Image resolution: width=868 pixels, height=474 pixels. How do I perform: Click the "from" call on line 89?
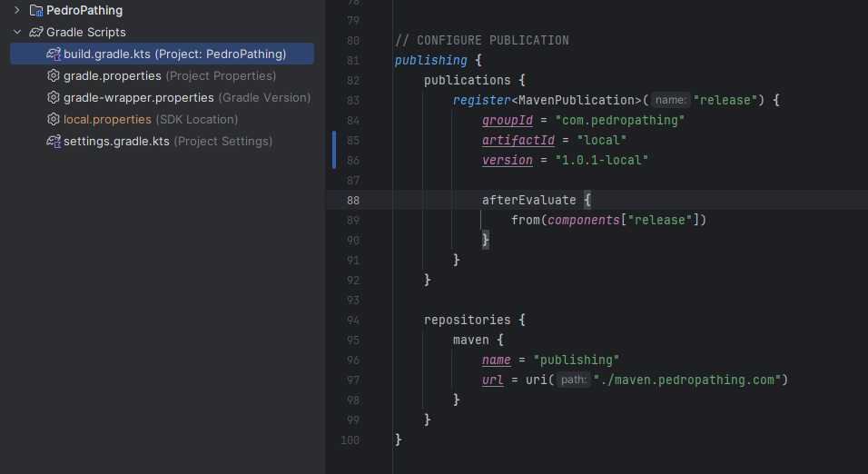(x=526, y=220)
